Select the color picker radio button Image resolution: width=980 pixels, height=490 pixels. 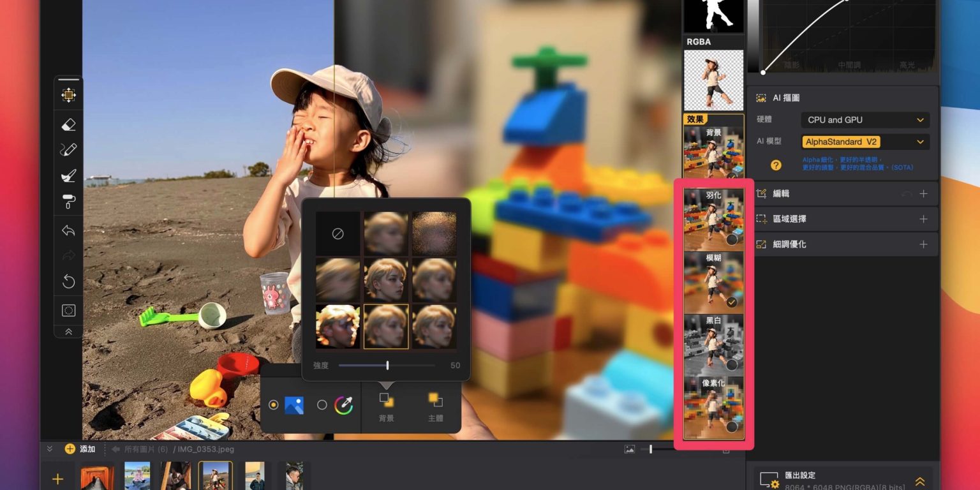pyautogui.click(x=322, y=405)
